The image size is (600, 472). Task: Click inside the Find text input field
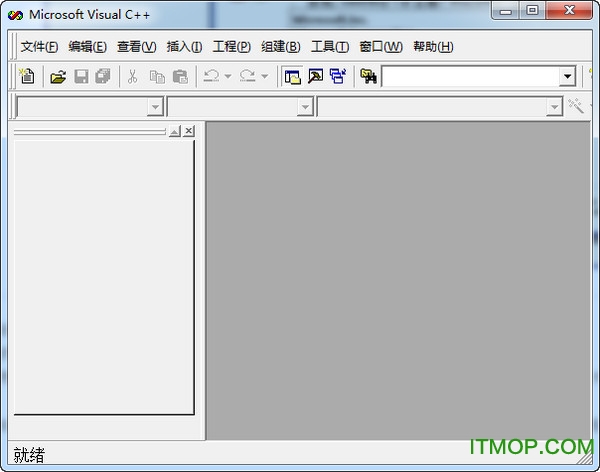click(470, 77)
